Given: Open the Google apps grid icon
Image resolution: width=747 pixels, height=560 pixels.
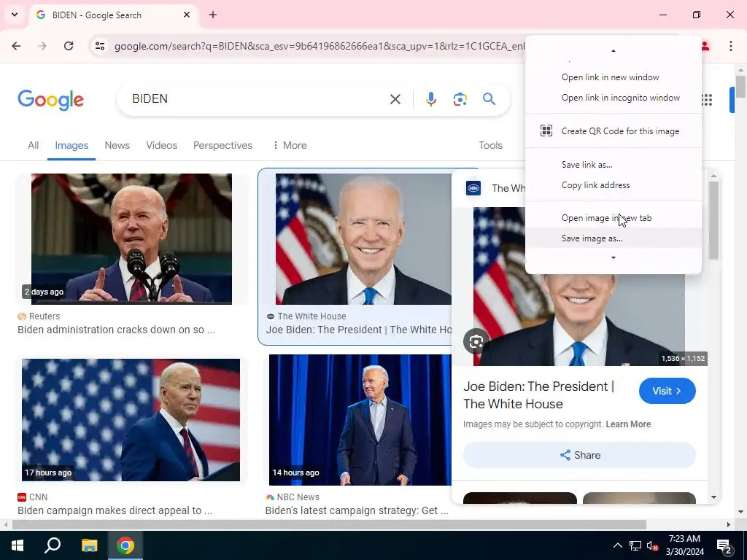Looking at the screenshot, I should click(x=707, y=99).
